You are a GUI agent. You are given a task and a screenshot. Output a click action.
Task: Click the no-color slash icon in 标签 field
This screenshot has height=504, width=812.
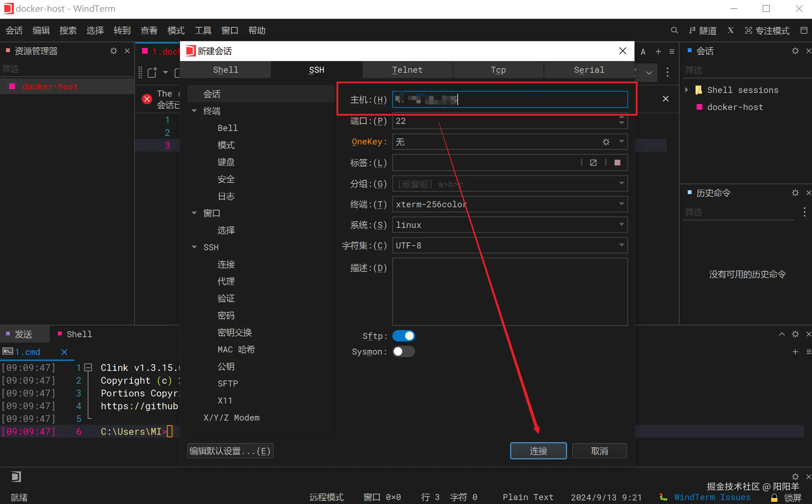[593, 163]
